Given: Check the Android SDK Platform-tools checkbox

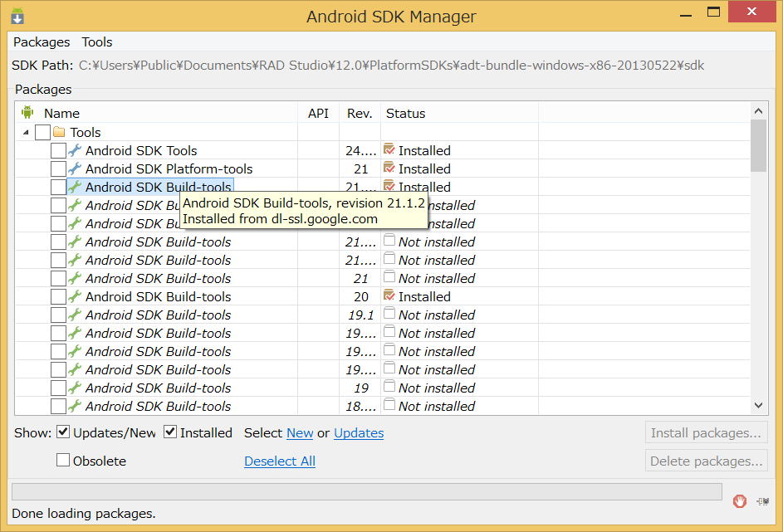Looking at the screenshot, I should click(x=58, y=168).
